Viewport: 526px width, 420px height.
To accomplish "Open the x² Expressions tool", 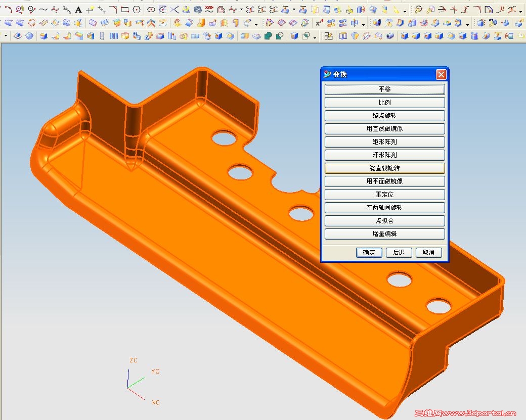I will tap(319, 23).
